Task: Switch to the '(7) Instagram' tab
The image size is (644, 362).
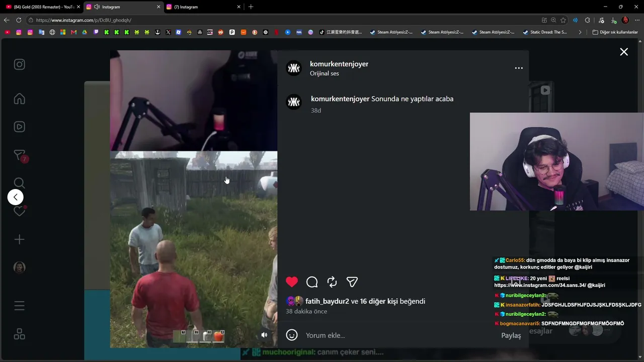Action: tap(203, 7)
